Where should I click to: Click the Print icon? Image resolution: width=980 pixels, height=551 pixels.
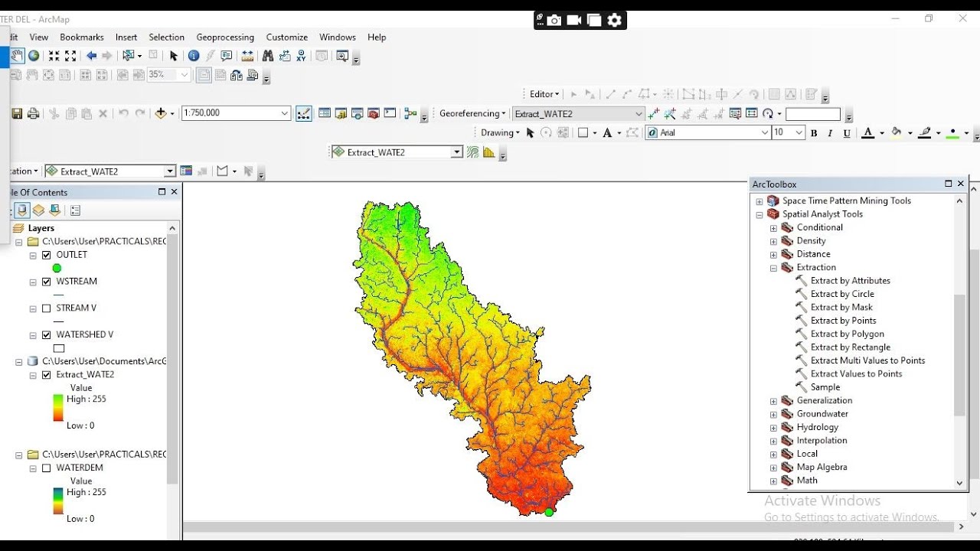33,113
